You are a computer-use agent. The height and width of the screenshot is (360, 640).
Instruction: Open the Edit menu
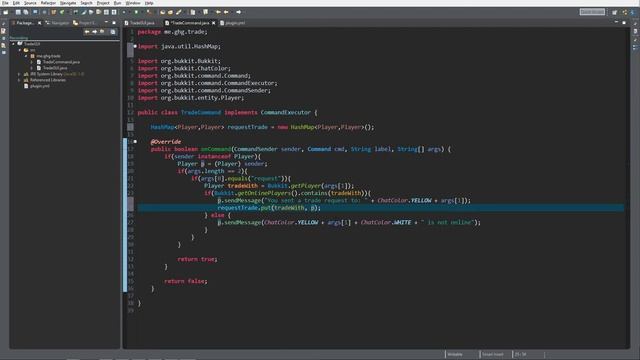(16, 3)
